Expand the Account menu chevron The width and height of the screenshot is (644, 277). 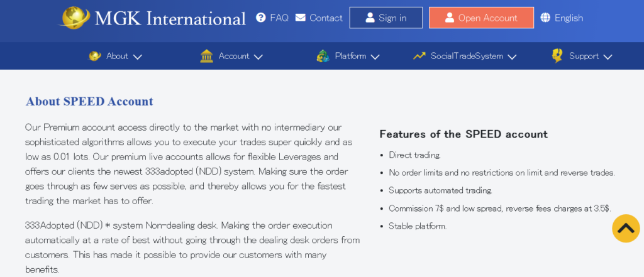258,57
